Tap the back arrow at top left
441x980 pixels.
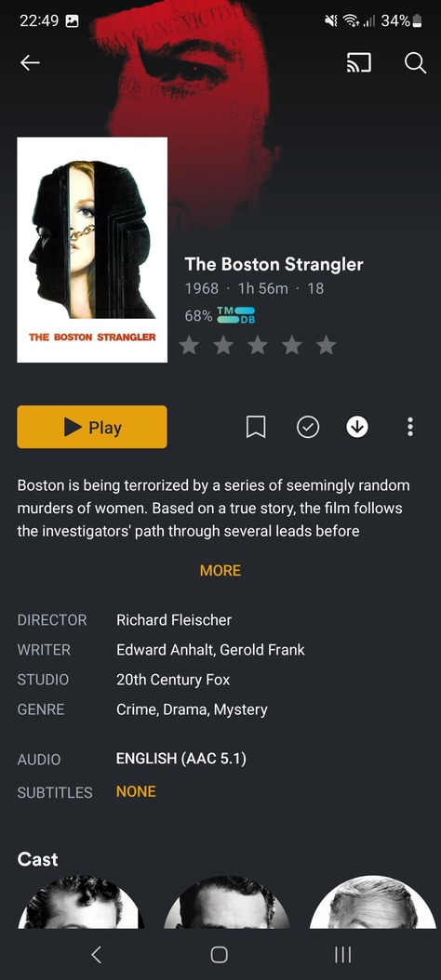click(30, 62)
